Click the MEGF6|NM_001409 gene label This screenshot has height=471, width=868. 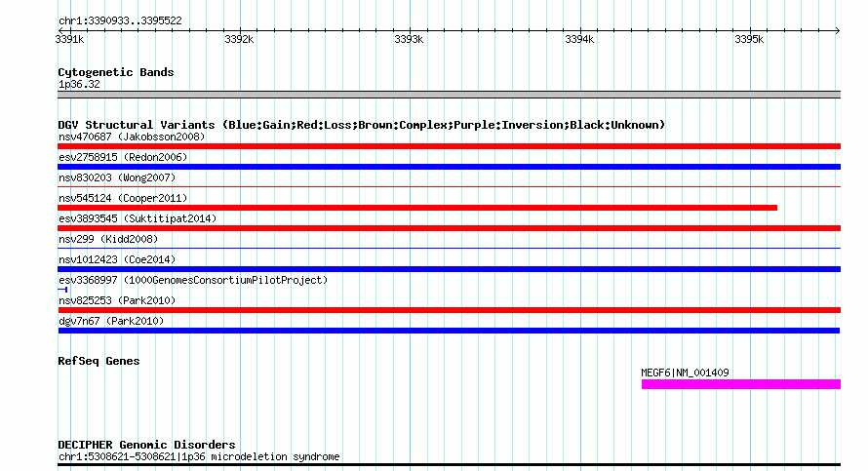tap(685, 373)
